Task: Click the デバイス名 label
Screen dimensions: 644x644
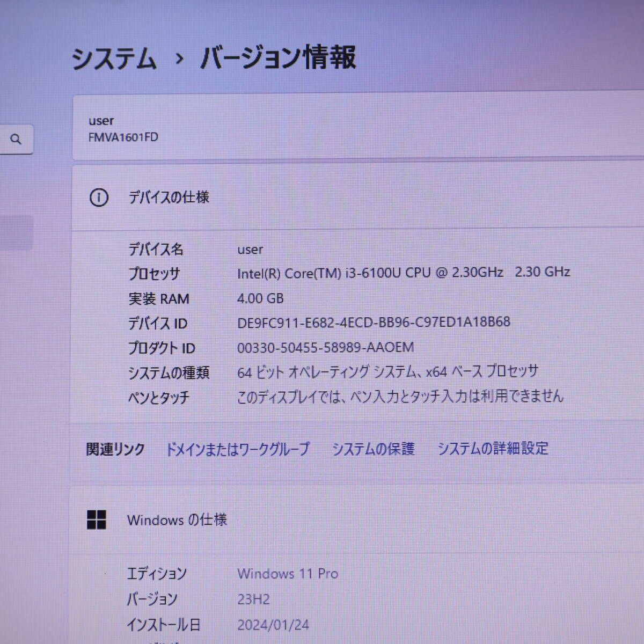Action: 156,250
